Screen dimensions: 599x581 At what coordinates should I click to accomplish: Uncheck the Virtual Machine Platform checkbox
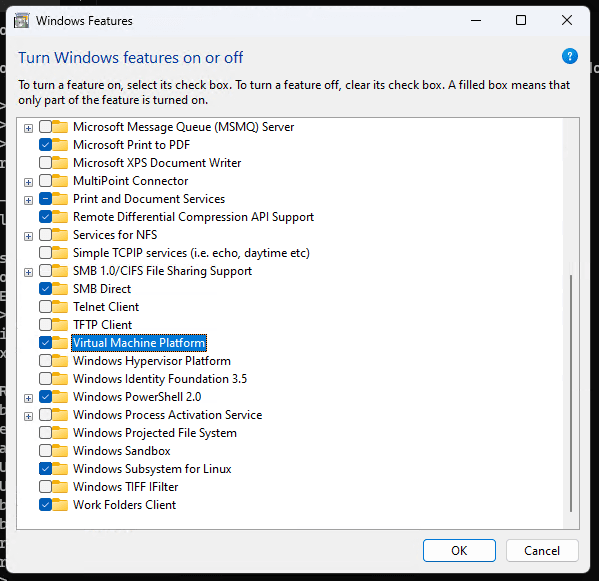tap(45, 343)
